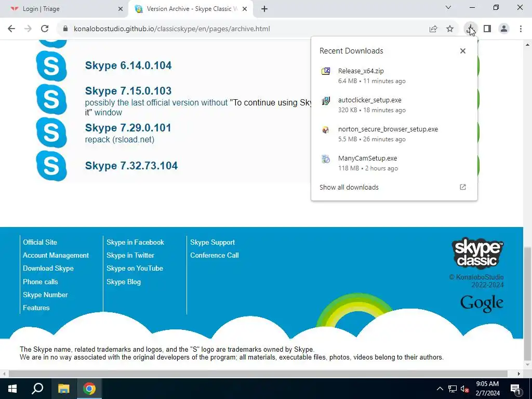Viewport: 532px width, 399px height.
Task: Open autoclicker_setup.exe download entry
Action: click(394, 105)
